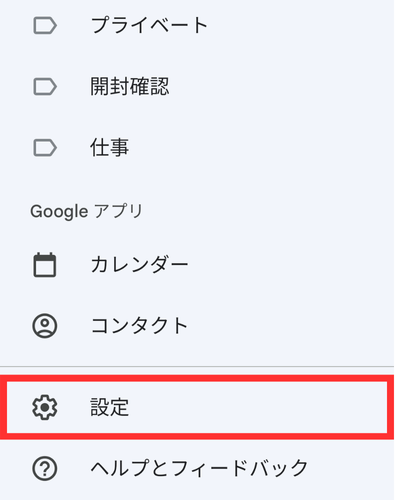Click the label tag icon beside 開封確認
The image size is (395, 500).
point(45,87)
